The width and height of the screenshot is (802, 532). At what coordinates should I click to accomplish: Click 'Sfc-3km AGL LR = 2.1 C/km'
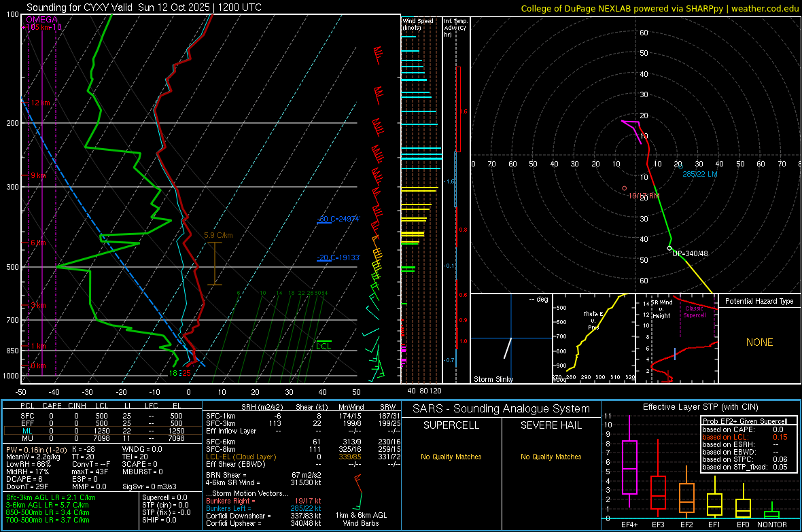tap(51, 498)
